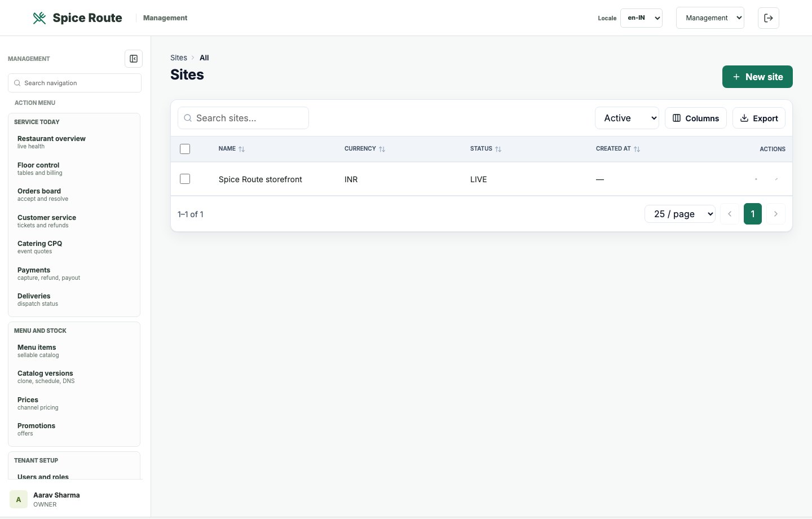This screenshot has width=812, height=519.
Task: Click the LIVE status cell
Action: click(x=479, y=179)
